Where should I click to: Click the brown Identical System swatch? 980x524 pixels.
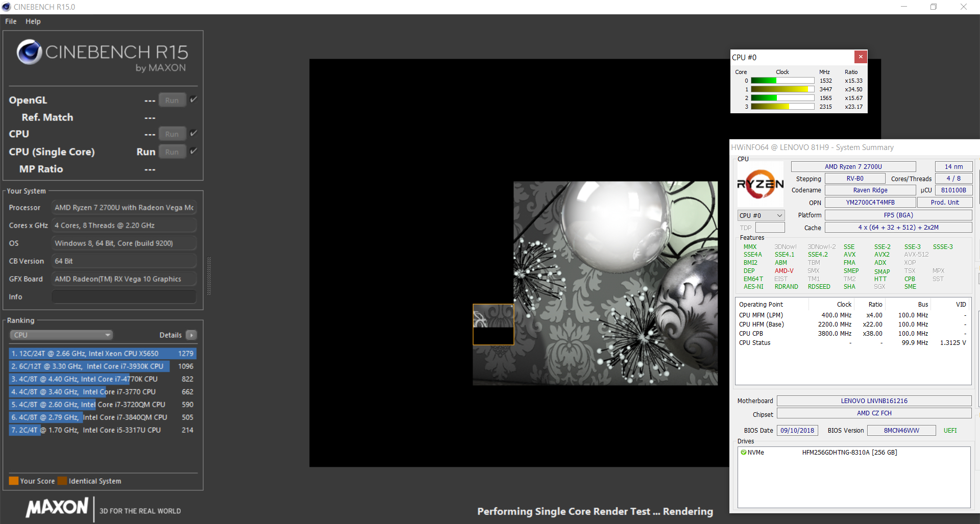62,481
